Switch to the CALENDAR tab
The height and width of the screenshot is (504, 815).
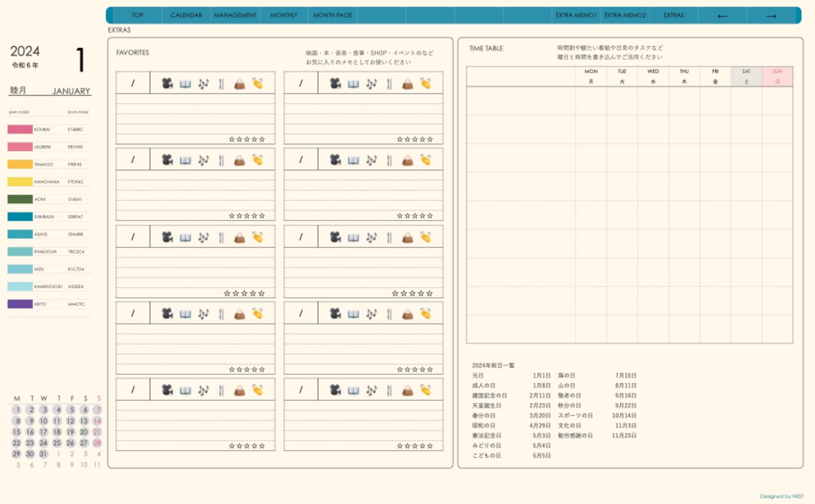point(187,15)
